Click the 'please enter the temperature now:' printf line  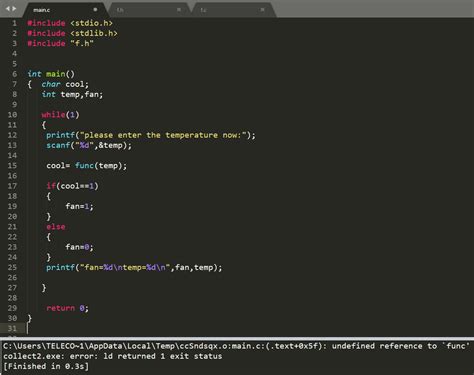coord(151,135)
